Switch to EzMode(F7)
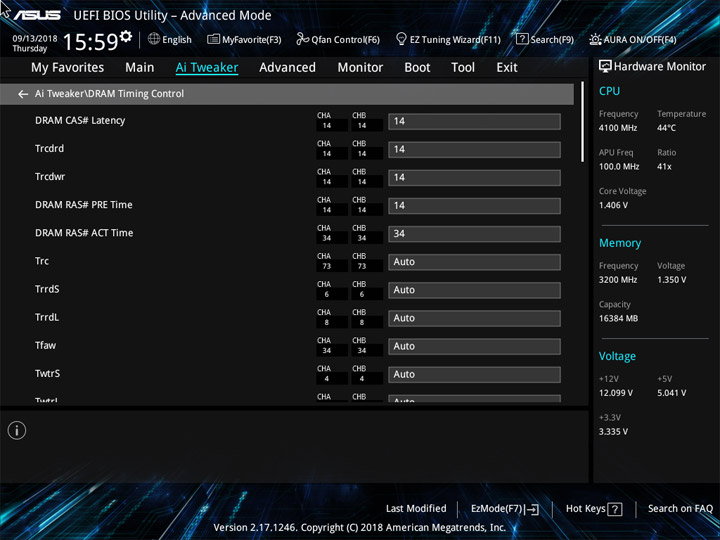Screen dimensions: 720x540 tap(497, 509)
